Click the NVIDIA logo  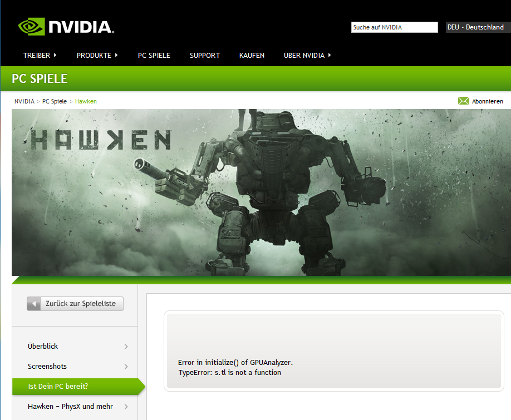(66, 26)
